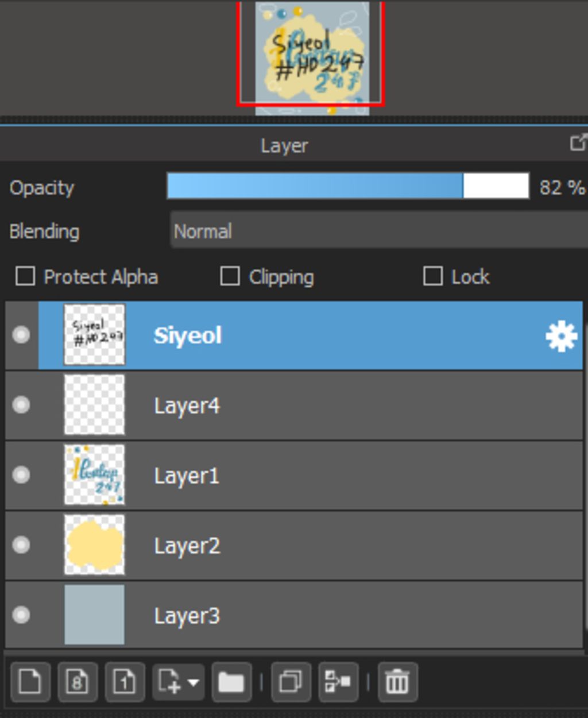Create a new layer folder
The width and height of the screenshot is (588, 718).
click(231, 682)
